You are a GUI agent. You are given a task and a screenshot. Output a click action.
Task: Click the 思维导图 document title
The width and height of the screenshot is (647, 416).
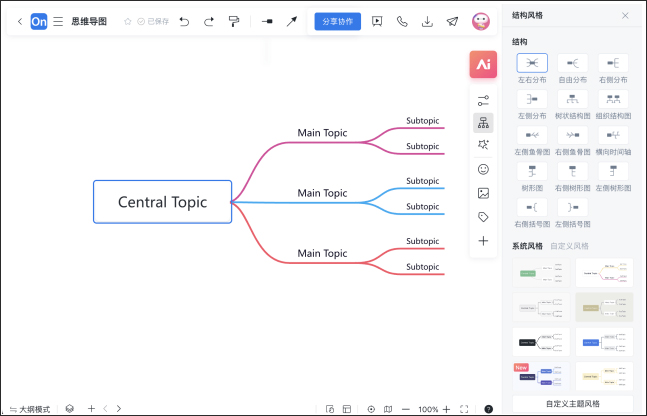coord(89,21)
